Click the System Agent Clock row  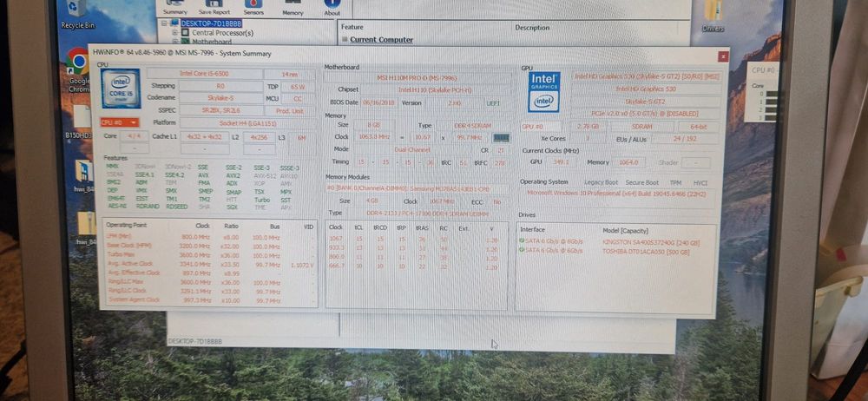pos(210,300)
